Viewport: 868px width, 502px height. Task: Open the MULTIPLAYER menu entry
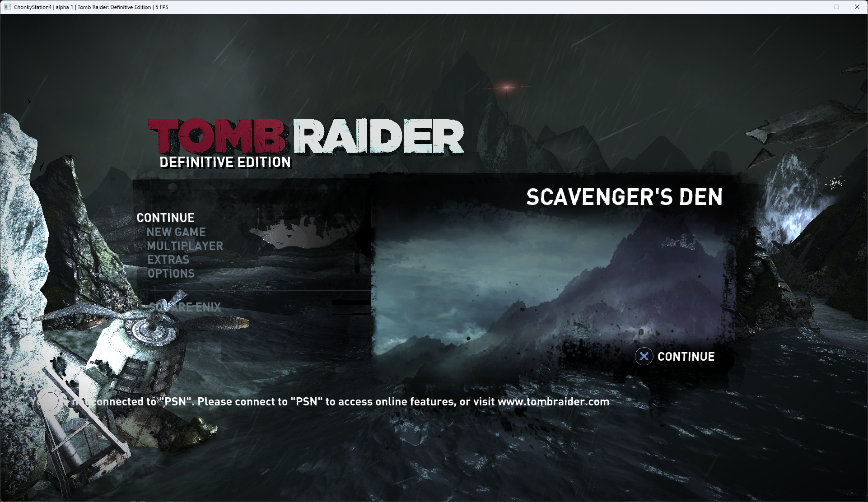tap(185, 246)
